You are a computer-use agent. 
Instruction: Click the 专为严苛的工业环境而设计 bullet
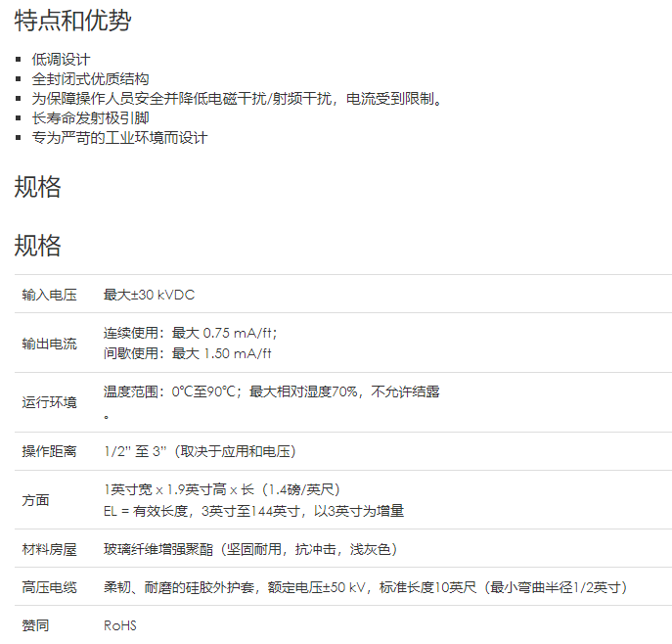119,138
